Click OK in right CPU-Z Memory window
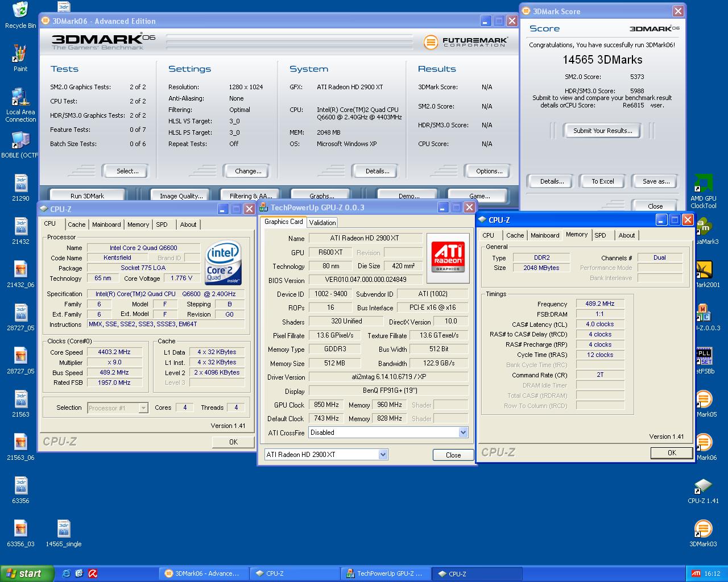This screenshot has width=728, height=582. 672,452
